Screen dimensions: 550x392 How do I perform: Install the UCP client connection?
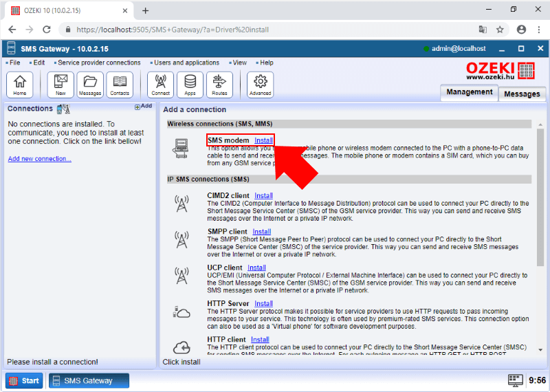point(256,268)
